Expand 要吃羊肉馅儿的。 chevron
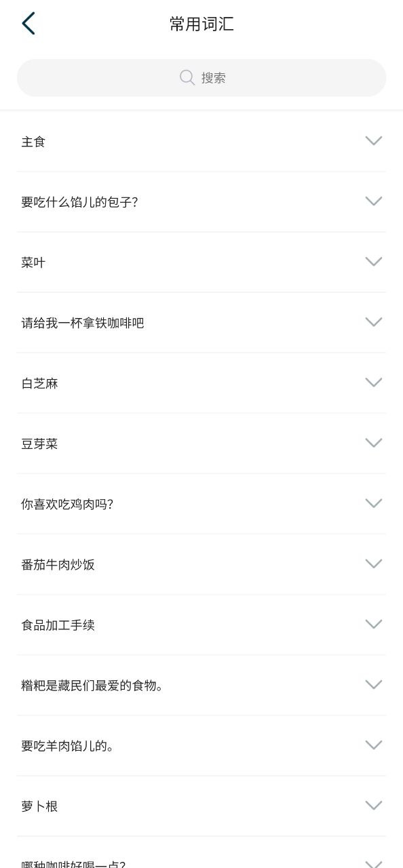The width and height of the screenshot is (403, 868). coord(374,745)
